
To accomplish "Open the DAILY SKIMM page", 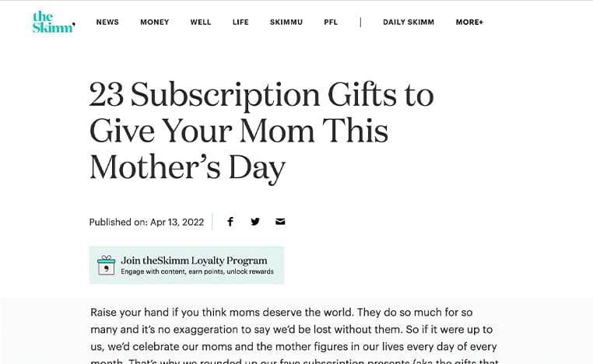I will tap(409, 23).
